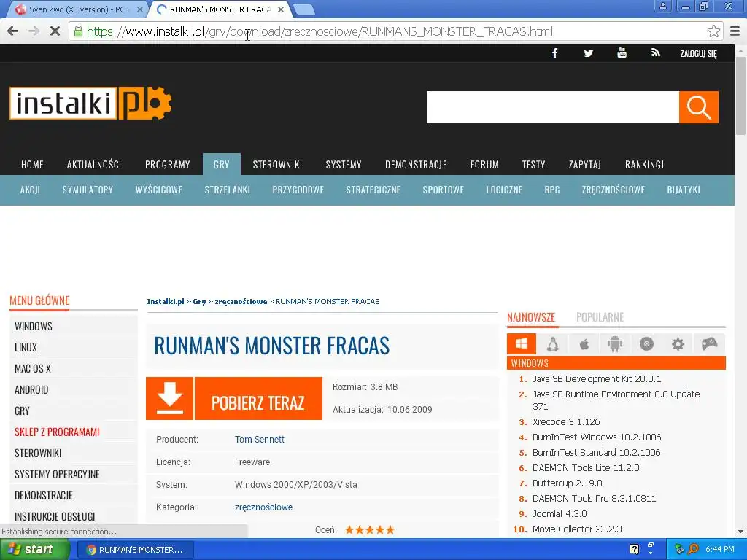Click ZALOGUJ SIĘ login link
The image size is (747, 560).
(x=698, y=53)
